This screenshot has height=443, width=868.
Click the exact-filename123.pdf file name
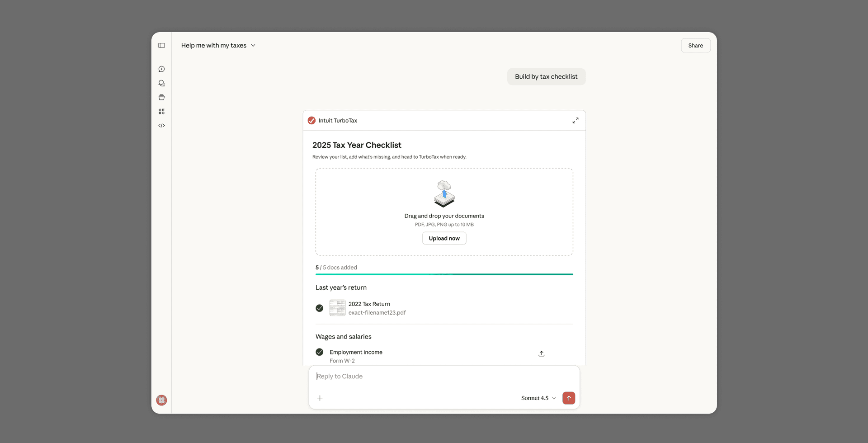[377, 313]
